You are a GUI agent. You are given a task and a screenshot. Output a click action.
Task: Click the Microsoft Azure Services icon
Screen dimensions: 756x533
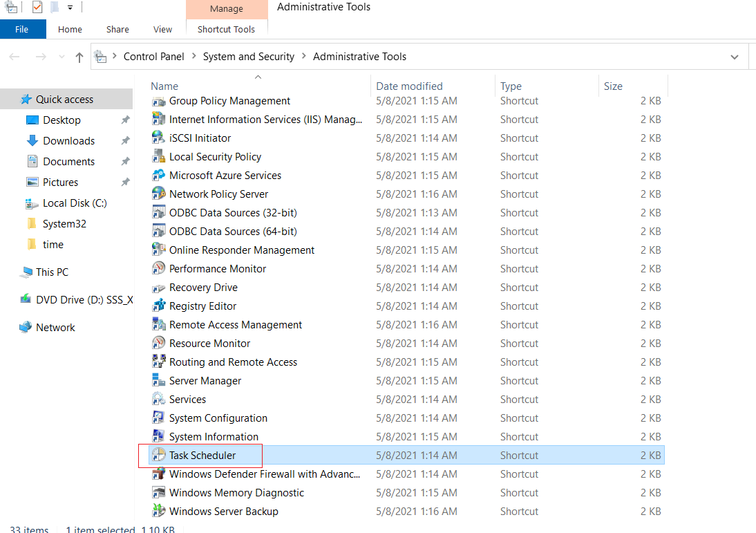pos(159,175)
